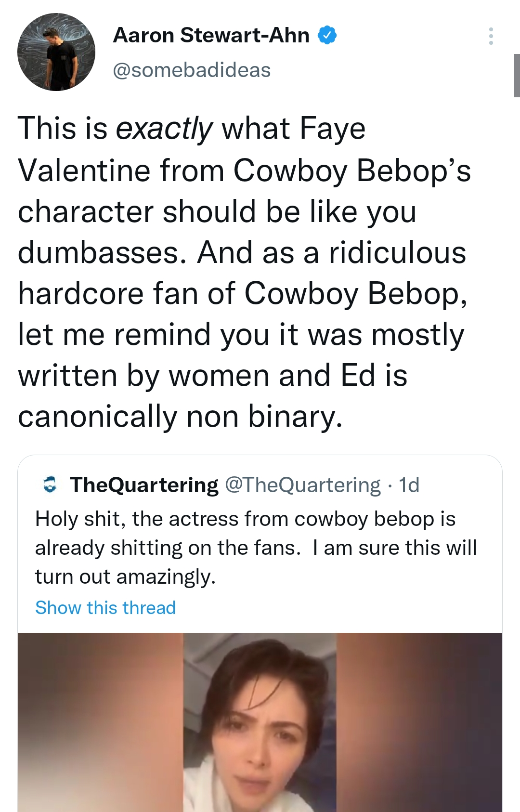Screen dimensions: 520x812
Task: Open the three-dot more options menu
Action: [x=491, y=36]
